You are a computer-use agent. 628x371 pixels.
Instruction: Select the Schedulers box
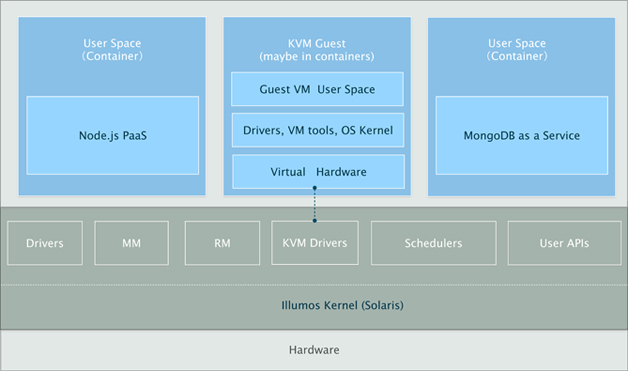pos(434,243)
